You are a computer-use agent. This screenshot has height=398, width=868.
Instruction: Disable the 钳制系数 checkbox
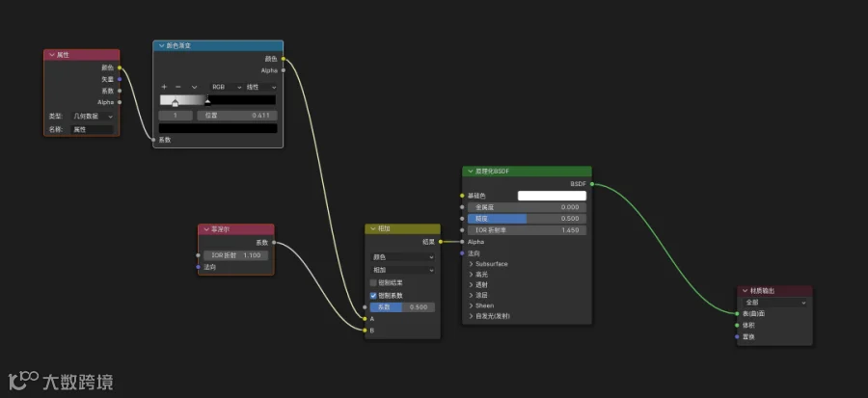coord(373,296)
